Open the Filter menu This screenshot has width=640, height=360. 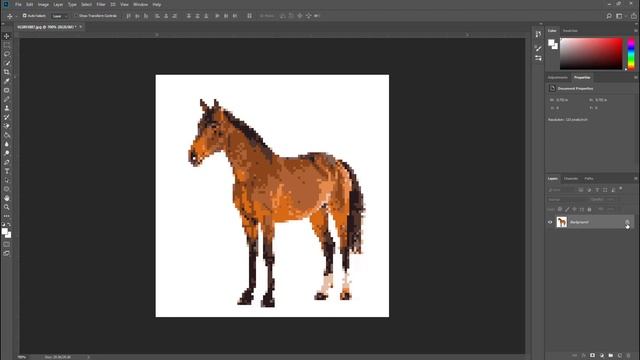coord(101,4)
